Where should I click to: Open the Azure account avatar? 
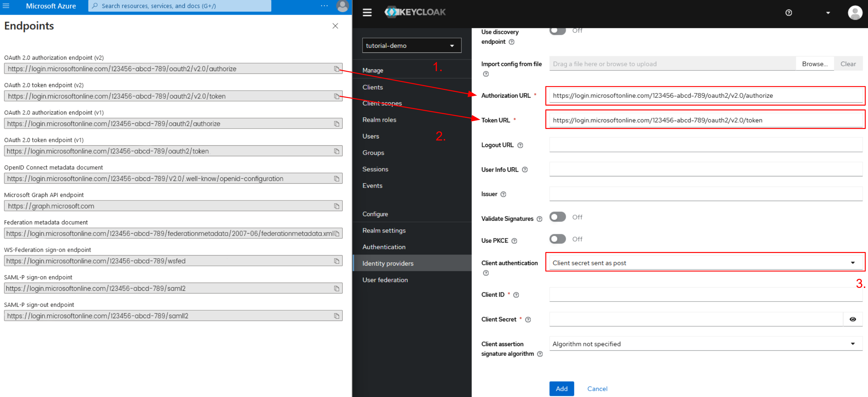(x=342, y=6)
